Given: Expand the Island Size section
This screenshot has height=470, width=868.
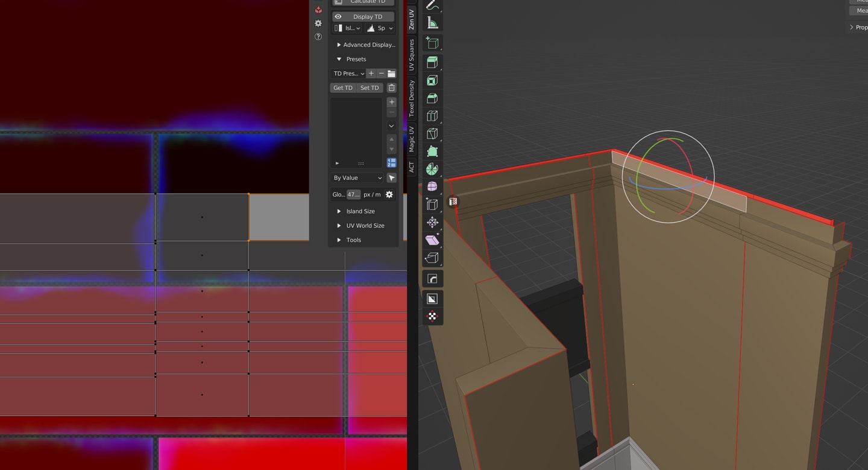Looking at the screenshot, I should pyautogui.click(x=356, y=211).
